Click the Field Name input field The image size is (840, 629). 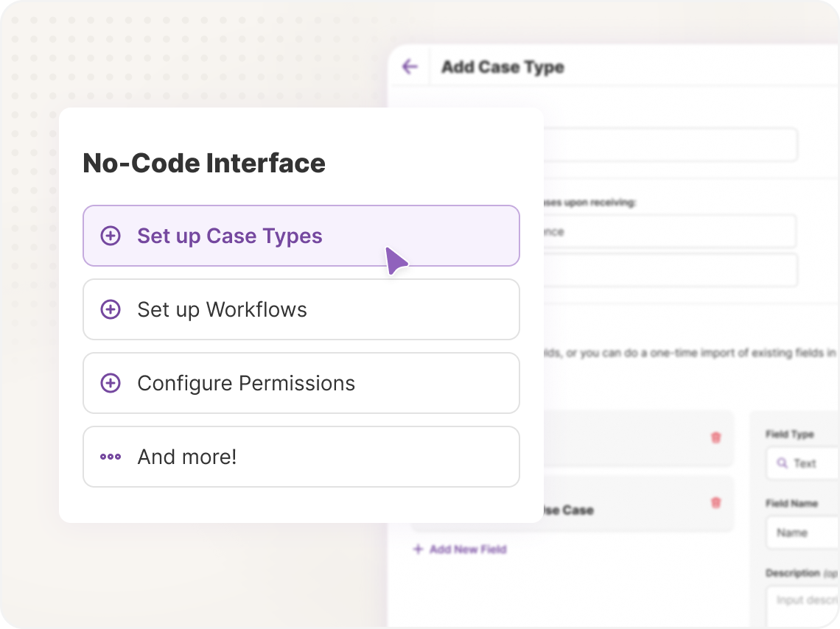click(x=802, y=533)
